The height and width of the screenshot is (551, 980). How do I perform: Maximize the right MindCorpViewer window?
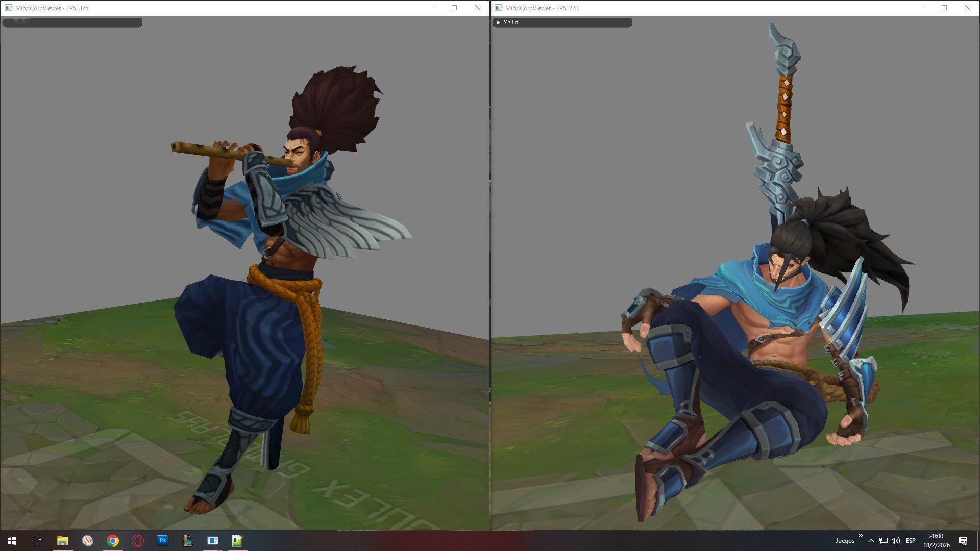tap(944, 8)
